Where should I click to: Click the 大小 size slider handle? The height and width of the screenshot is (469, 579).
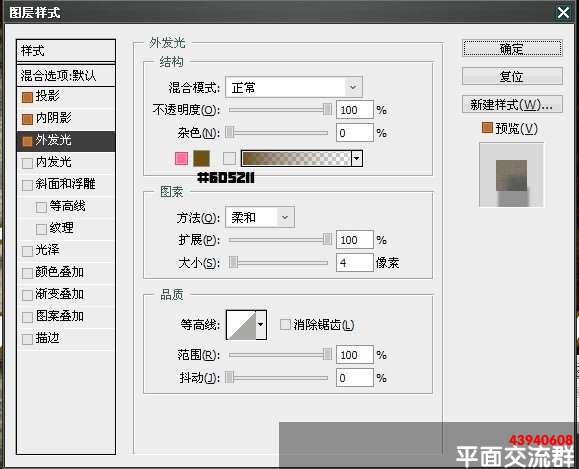click(233, 263)
